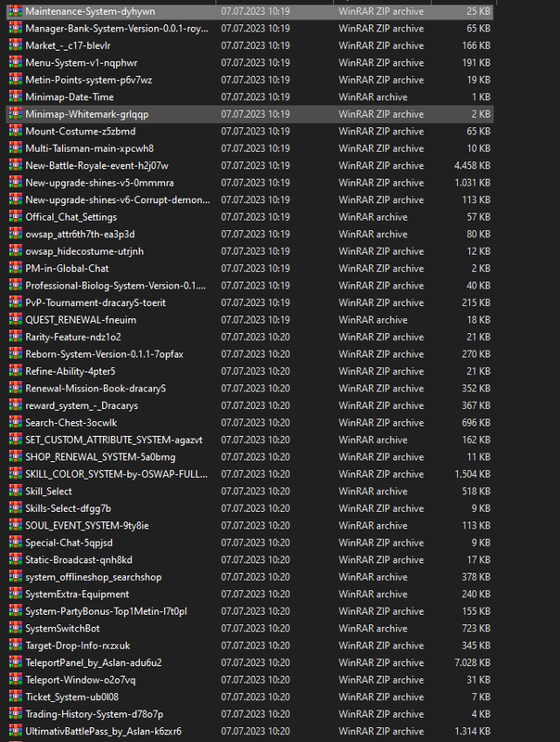
Task: Click the 518 KB size value
Action: (476, 492)
